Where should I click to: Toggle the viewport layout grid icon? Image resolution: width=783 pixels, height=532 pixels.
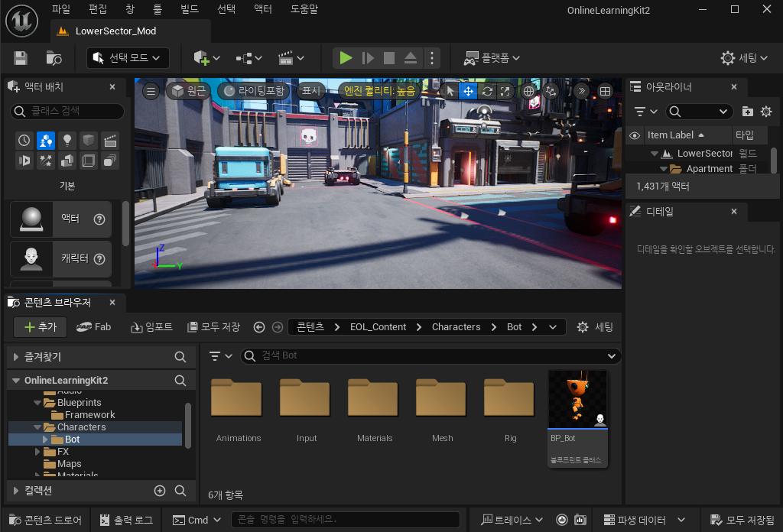[x=605, y=91]
